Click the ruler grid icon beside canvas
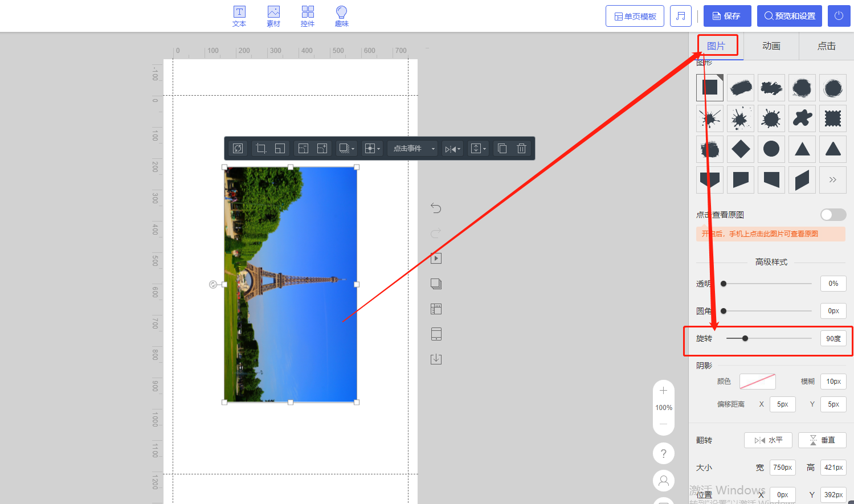Screen dimensions: 854x504 point(436,309)
